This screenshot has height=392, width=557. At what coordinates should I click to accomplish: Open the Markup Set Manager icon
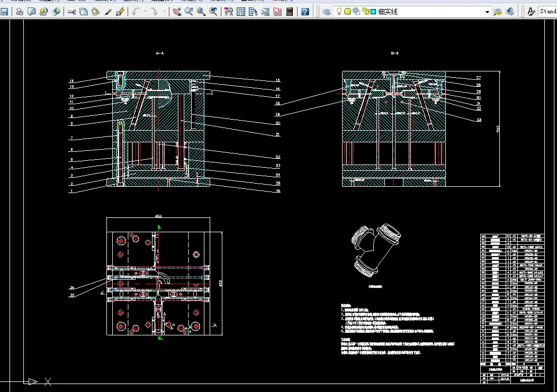(277, 12)
